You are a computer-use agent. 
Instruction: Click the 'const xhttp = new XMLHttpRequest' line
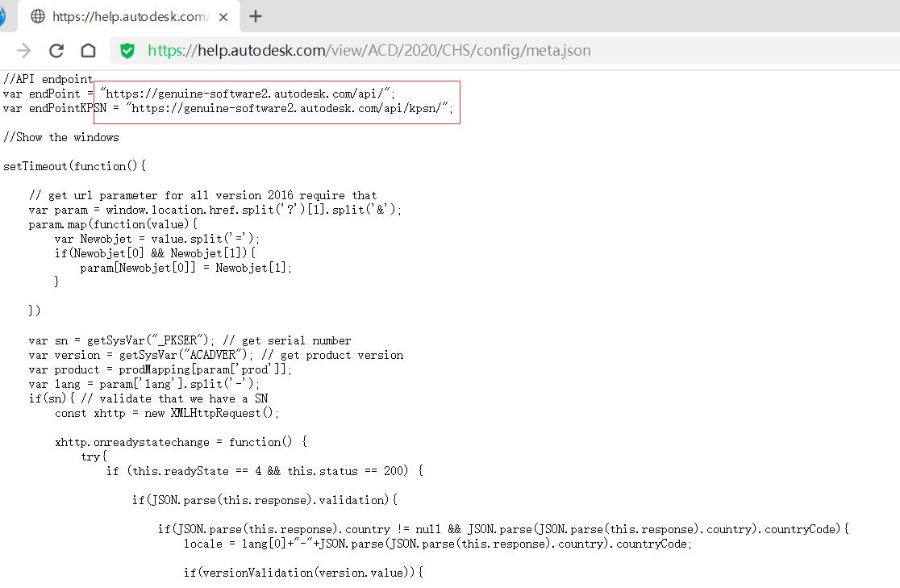click(x=167, y=413)
